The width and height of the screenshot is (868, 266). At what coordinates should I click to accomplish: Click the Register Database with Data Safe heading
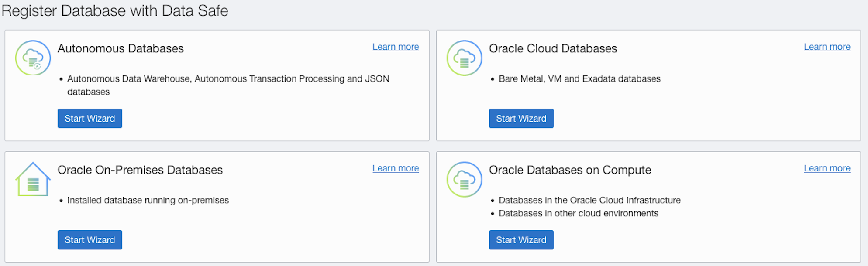tap(115, 11)
